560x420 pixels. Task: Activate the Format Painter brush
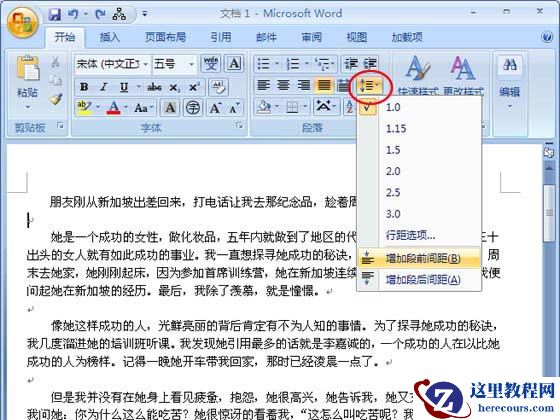click(55, 99)
